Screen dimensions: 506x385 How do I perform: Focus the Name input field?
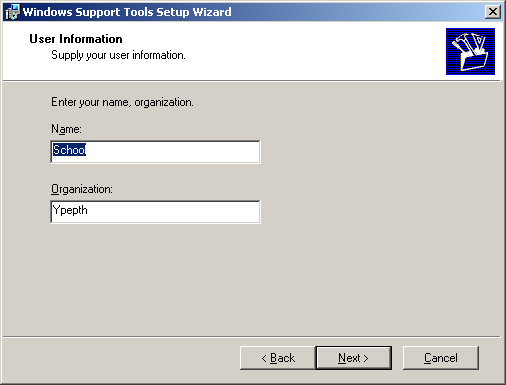(155, 152)
